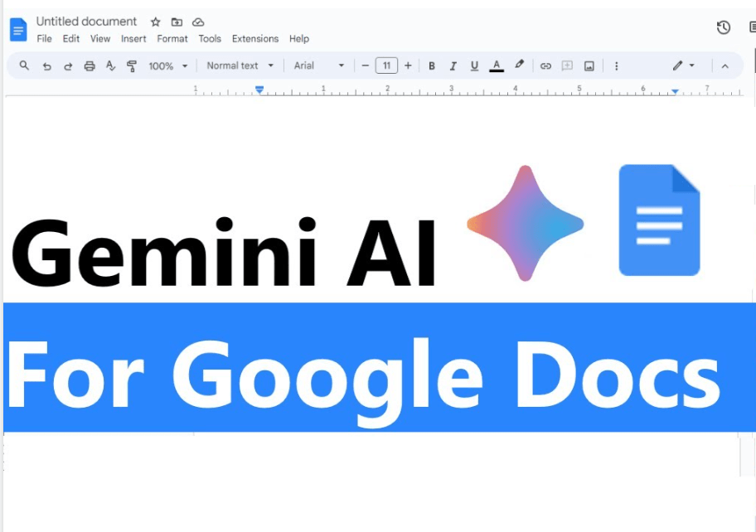
Task: Open version history clock icon
Action: (x=724, y=27)
